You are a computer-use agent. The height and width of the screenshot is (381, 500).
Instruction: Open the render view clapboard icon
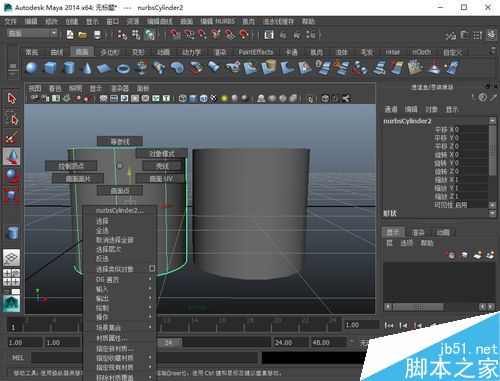(269, 34)
